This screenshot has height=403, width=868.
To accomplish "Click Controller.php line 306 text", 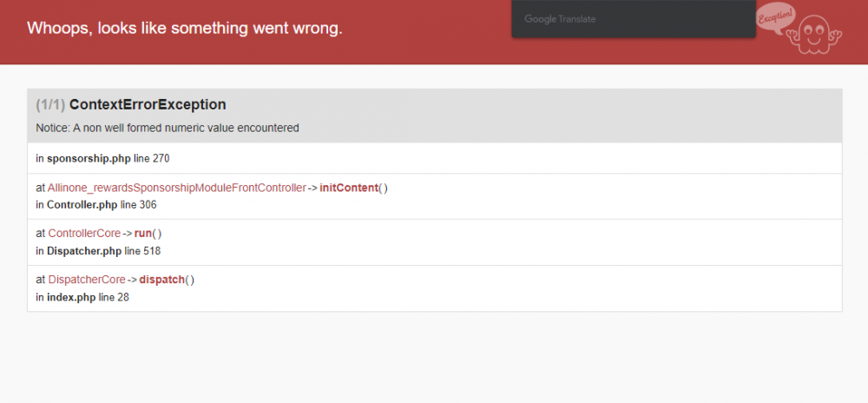I will pos(96,205).
